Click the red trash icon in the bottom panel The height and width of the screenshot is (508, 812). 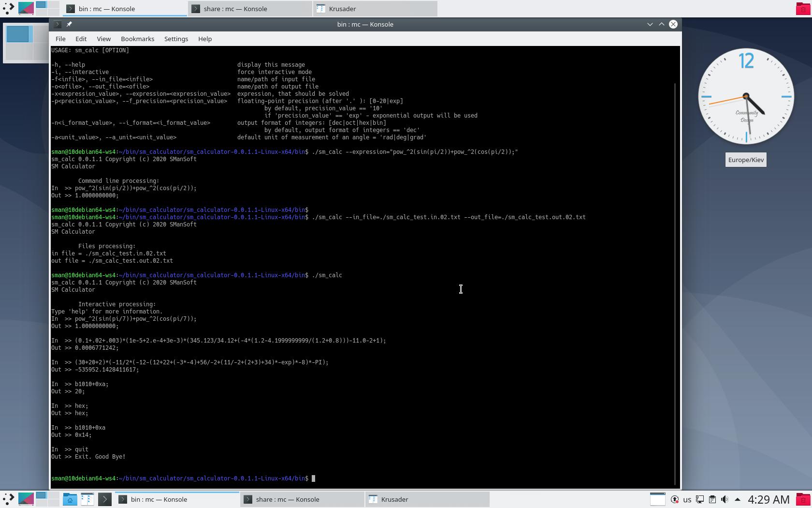click(x=803, y=499)
